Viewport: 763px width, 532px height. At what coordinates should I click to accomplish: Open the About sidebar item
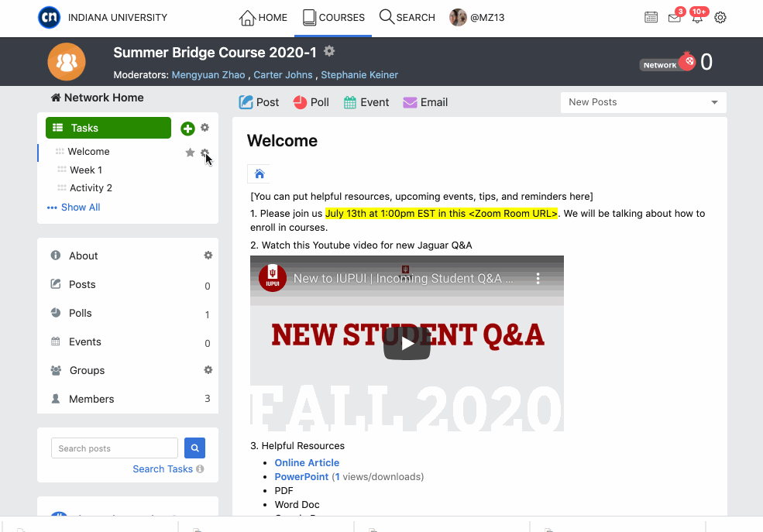83,256
